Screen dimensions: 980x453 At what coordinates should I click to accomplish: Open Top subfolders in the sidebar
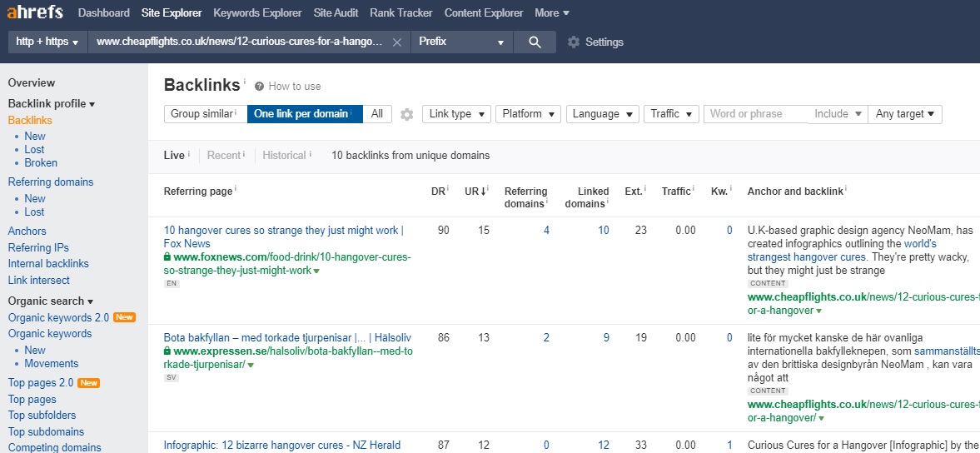click(x=42, y=416)
